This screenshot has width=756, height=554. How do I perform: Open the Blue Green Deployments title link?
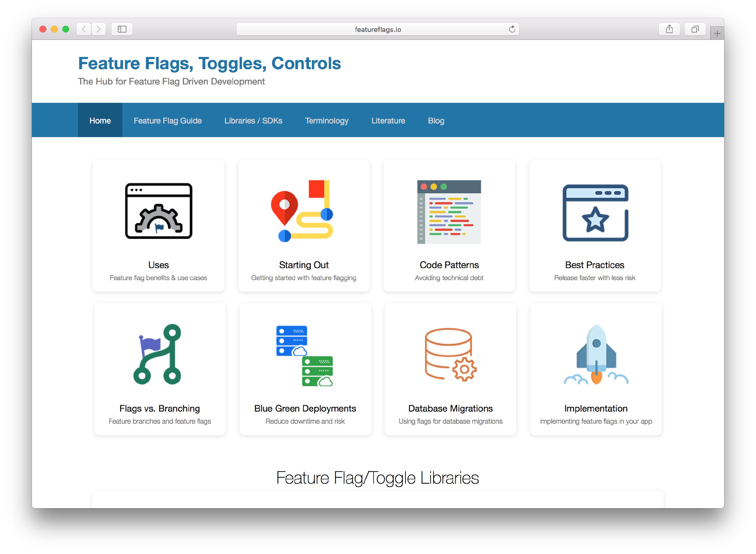(305, 408)
